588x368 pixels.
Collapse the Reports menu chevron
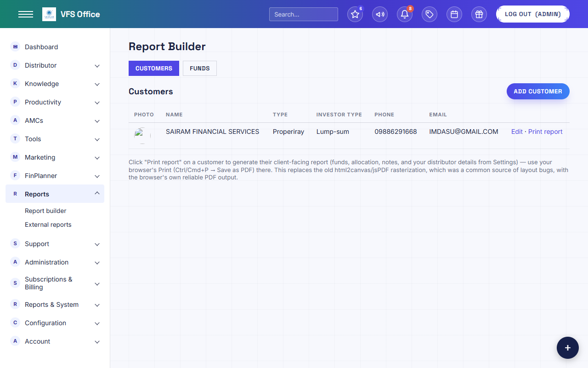tap(97, 193)
